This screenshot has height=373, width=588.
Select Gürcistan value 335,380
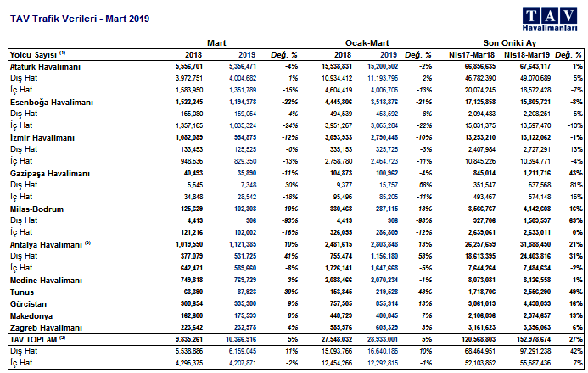click(x=245, y=303)
